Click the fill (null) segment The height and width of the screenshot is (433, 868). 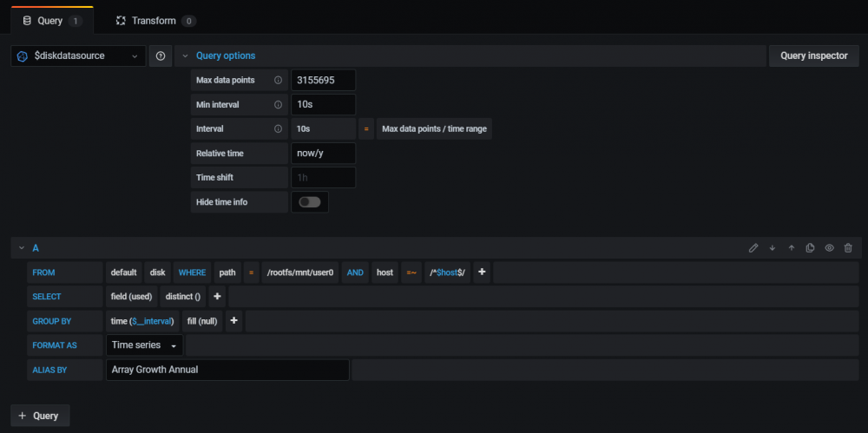[x=202, y=321]
